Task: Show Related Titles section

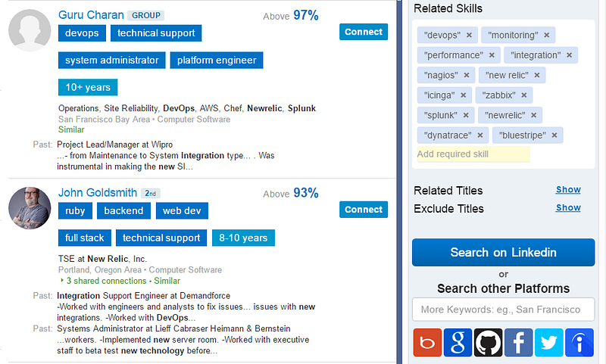Action: coord(568,189)
